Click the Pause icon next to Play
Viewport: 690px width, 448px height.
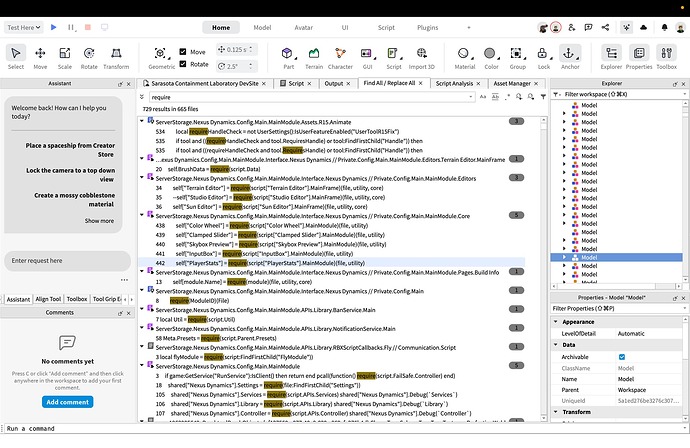(x=70, y=27)
